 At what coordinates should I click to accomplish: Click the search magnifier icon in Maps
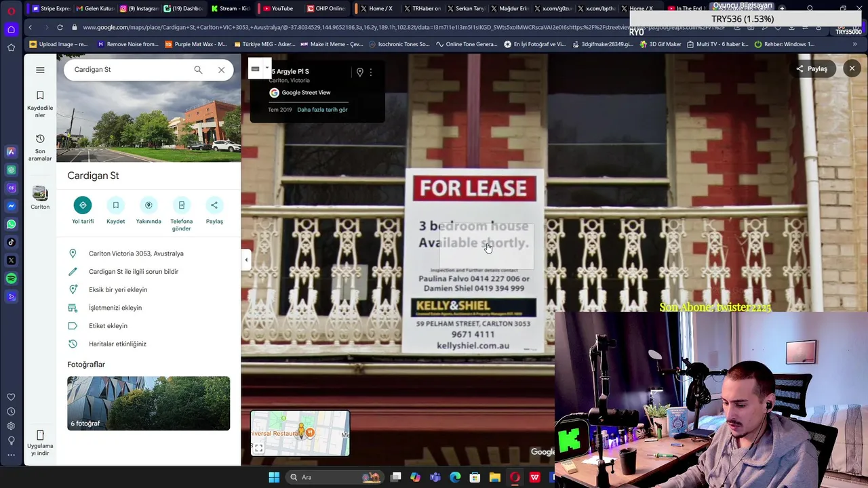pos(198,70)
